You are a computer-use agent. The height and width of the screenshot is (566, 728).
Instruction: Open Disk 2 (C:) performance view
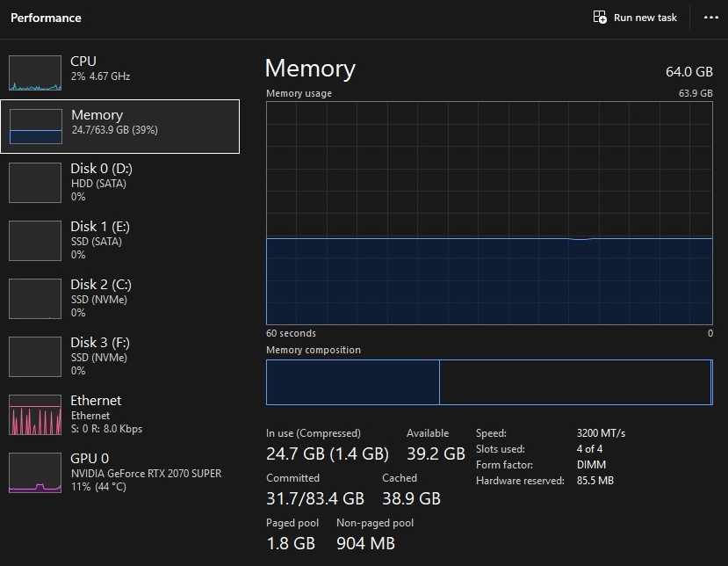(119, 298)
